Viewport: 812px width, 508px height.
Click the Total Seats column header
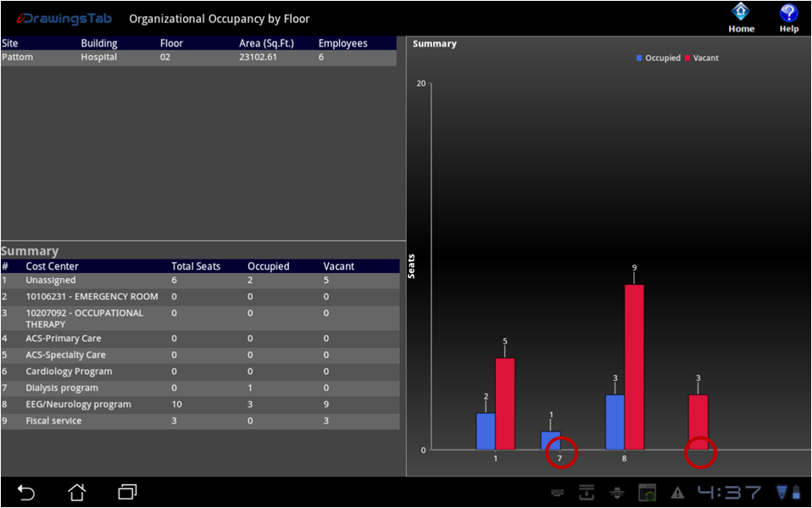(x=196, y=266)
